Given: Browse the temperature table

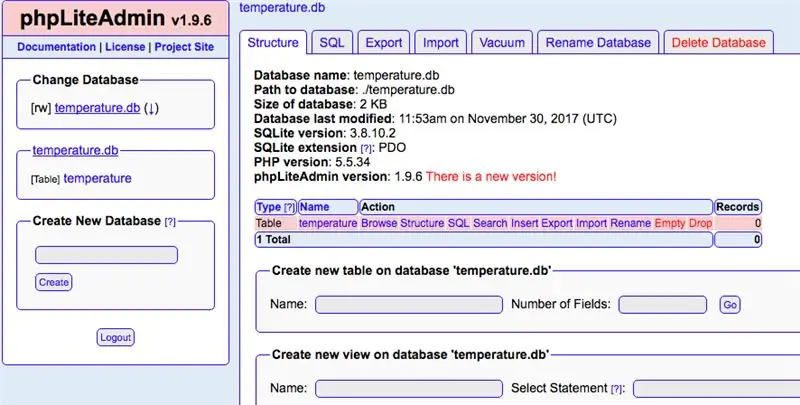Looking at the screenshot, I should tap(379, 223).
